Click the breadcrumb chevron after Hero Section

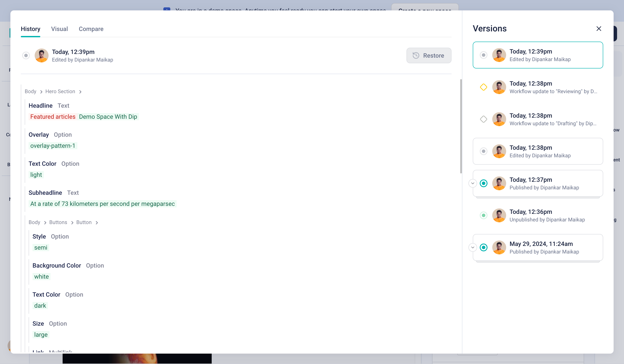80,92
